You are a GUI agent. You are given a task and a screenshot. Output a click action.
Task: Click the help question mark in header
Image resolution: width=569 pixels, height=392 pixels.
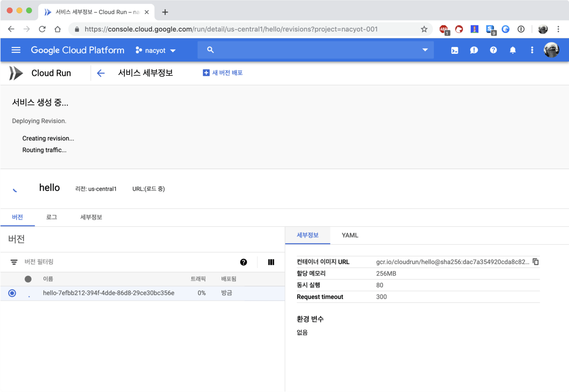coord(493,50)
